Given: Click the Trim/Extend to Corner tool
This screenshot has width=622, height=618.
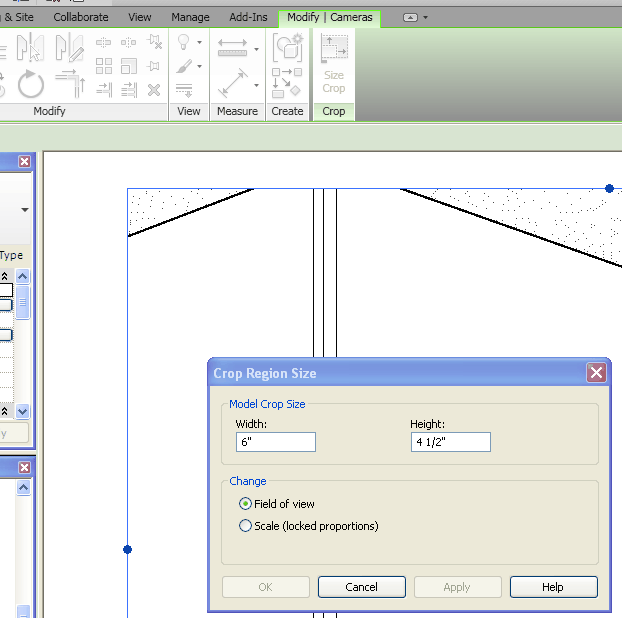Looking at the screenshot, I should click(x=70, y=84).
